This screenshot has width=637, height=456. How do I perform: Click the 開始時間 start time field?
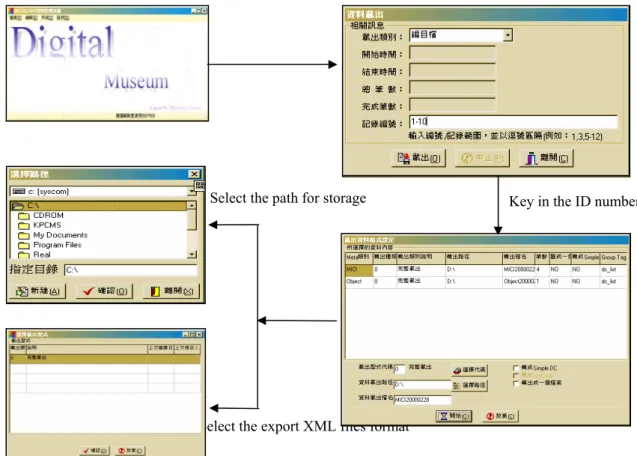click(452, 53)
